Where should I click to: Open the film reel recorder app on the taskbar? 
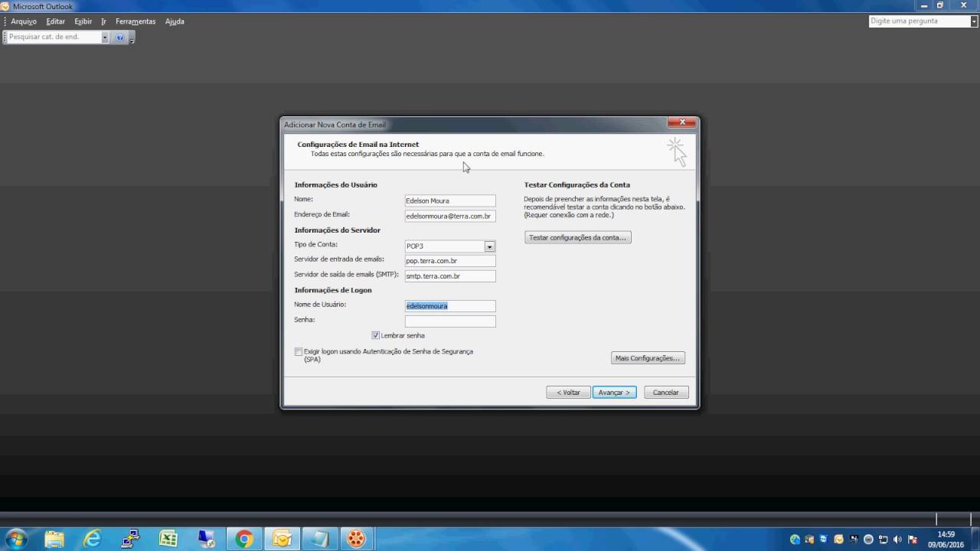click(x=356, y=539)
